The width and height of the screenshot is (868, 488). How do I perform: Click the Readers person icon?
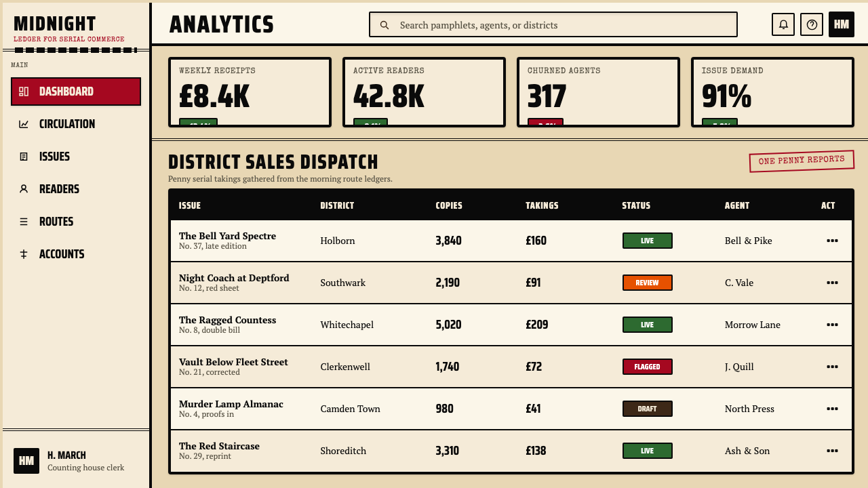[x=24, y=189]
